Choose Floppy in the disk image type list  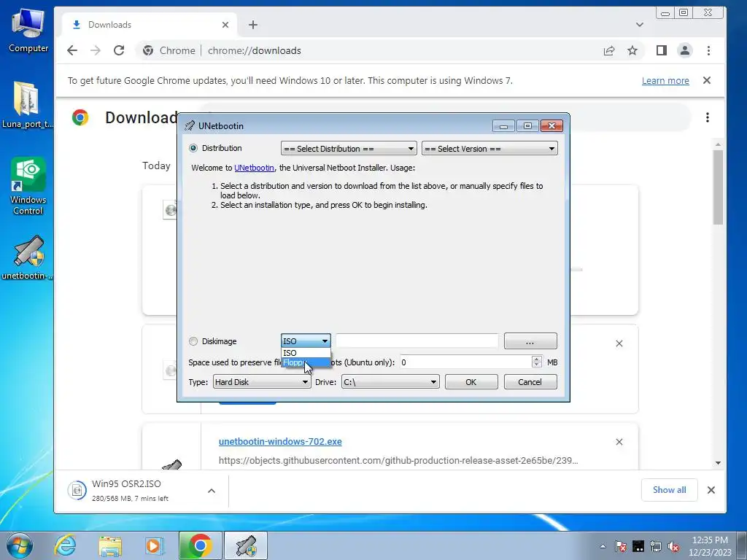point(306,362)
